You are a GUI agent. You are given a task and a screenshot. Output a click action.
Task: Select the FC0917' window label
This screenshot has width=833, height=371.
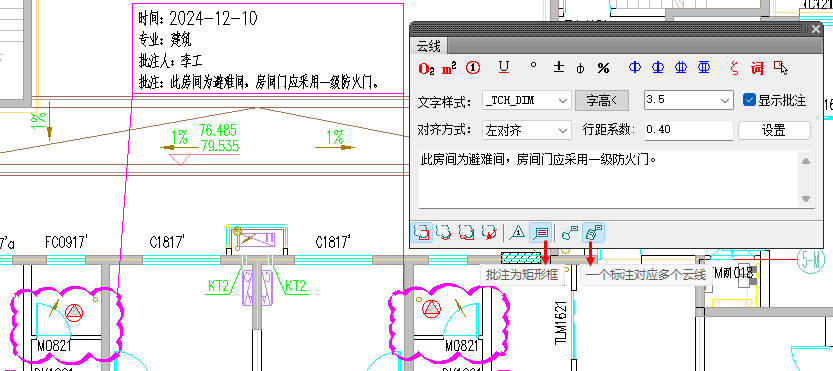pyautogui.click(x=66, y=243)
